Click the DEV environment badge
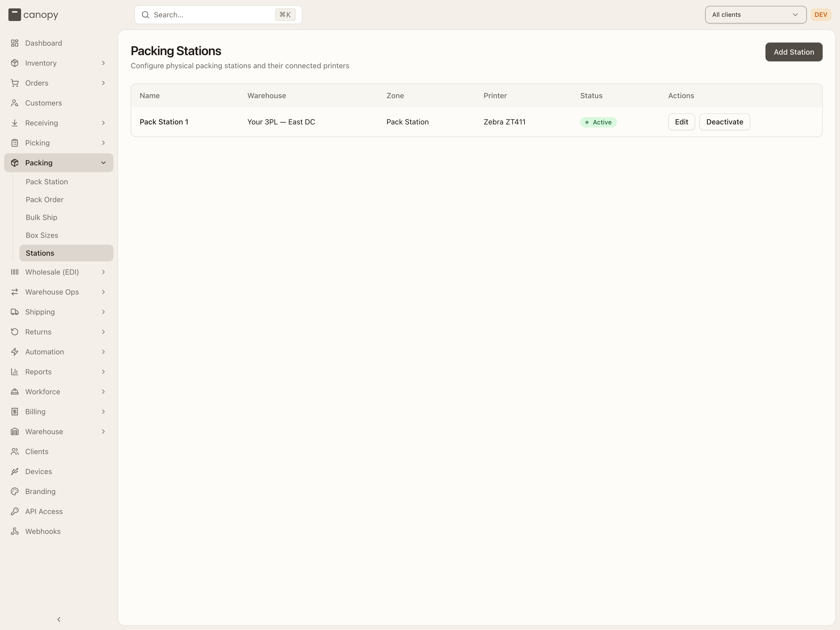This screenshot has width=840, height=630. [821, 15]
